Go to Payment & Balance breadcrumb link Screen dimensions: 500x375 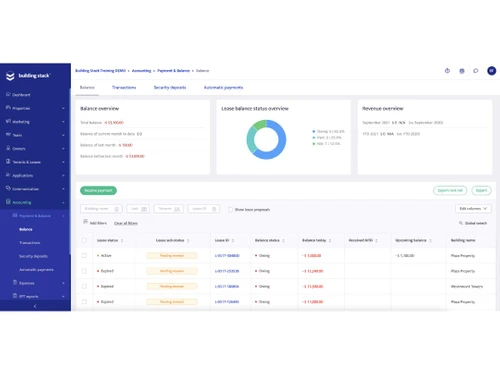(173, 71)
